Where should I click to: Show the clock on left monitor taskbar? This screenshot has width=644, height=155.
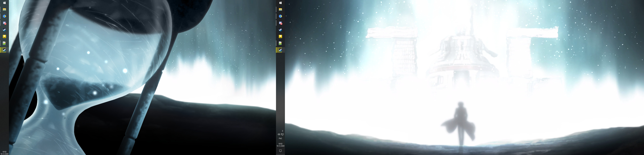(4, 153)
